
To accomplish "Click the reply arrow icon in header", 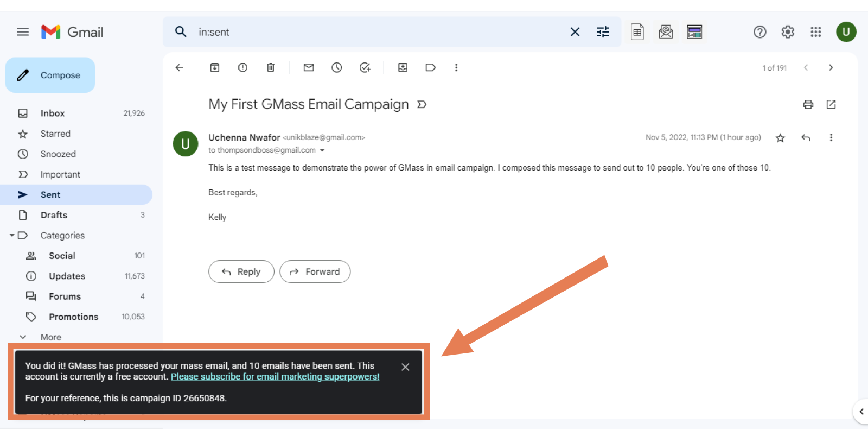I will (x=806, y=138).
